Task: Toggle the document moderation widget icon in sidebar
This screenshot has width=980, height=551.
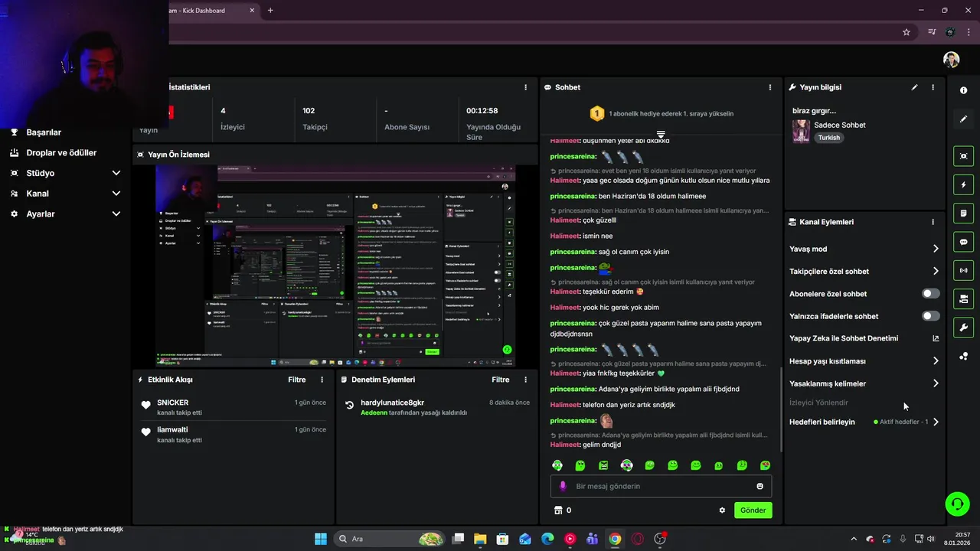Action: (963, 213)
